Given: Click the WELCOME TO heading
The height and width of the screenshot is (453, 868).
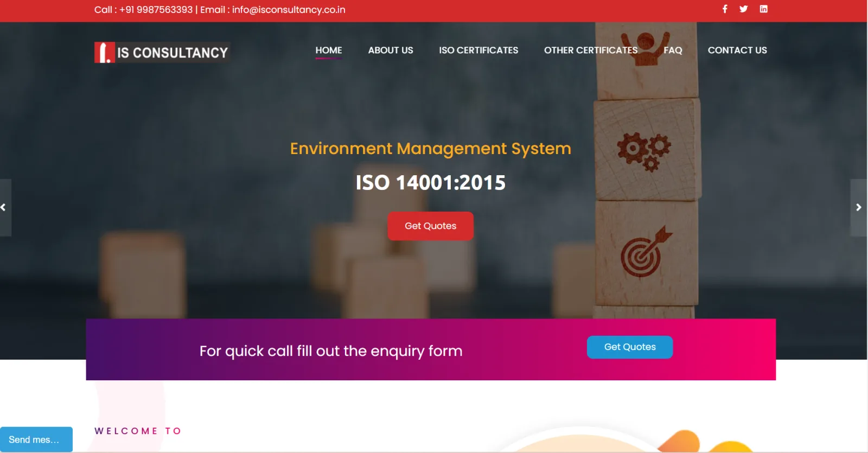Looking at the screenshot, I should coord(138,431).
